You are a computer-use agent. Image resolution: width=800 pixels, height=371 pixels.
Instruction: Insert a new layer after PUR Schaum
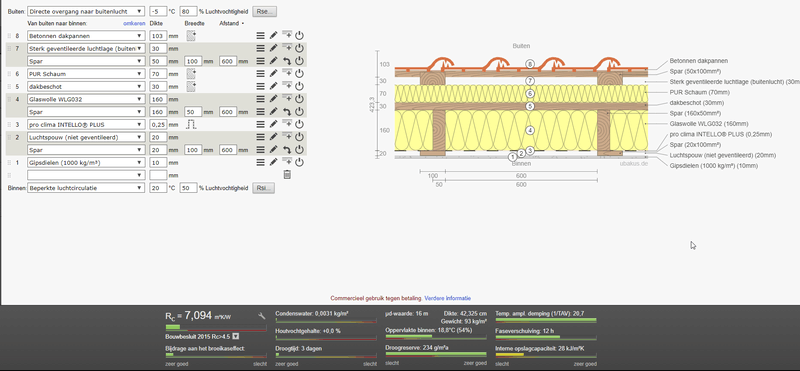287,73
